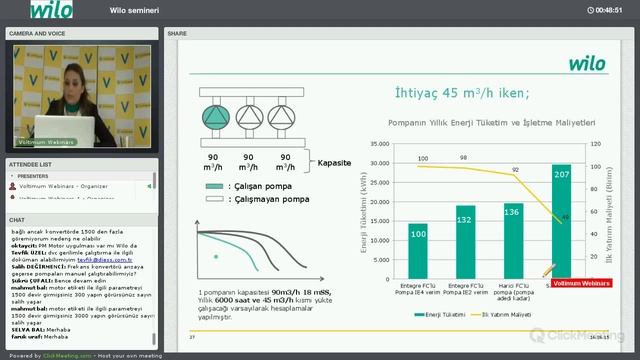640x360 pixels.
Task: Open the ClickMeeting.com link in footer
Action: point(67,356)
